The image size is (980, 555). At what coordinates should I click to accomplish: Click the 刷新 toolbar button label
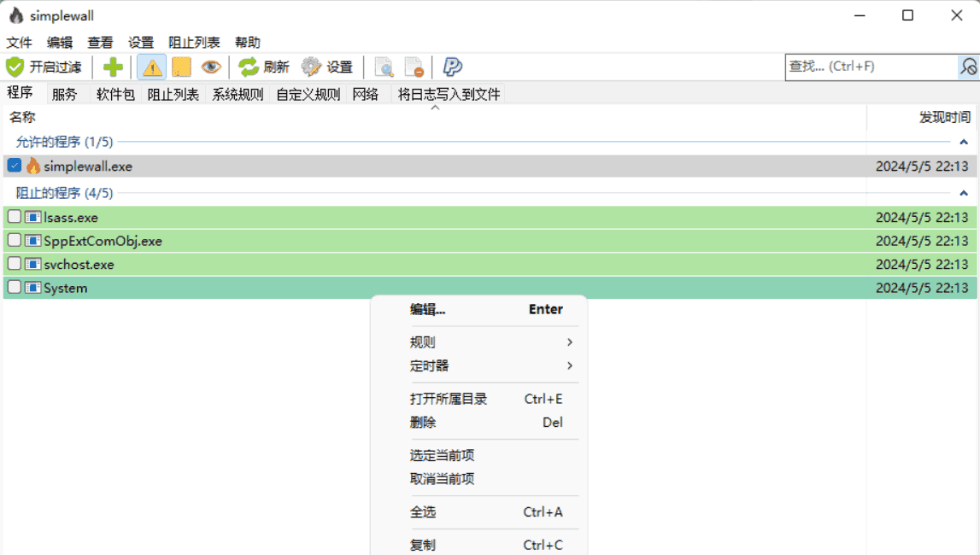(276, 67)
